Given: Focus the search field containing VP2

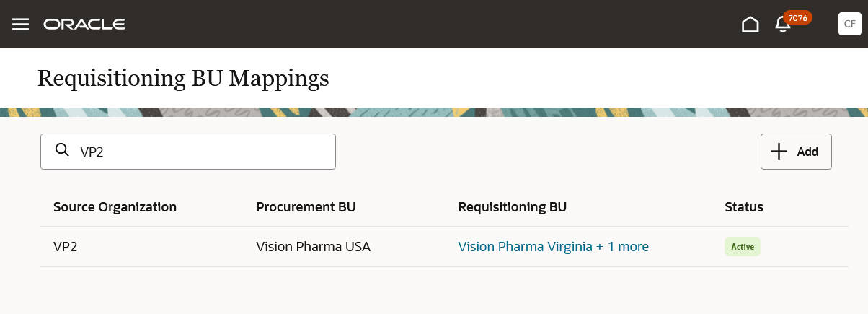Looking at the screenshot, I should tap(202, 152).
